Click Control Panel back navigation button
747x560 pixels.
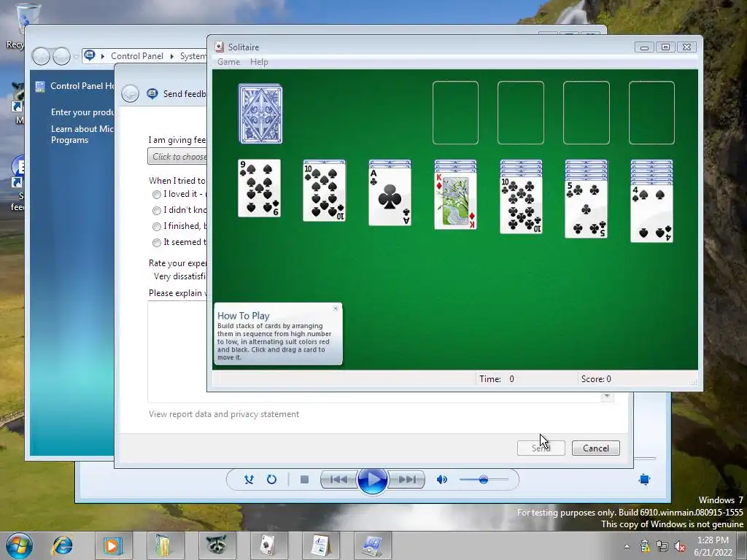pyautogui.click(x=41, y=56)
